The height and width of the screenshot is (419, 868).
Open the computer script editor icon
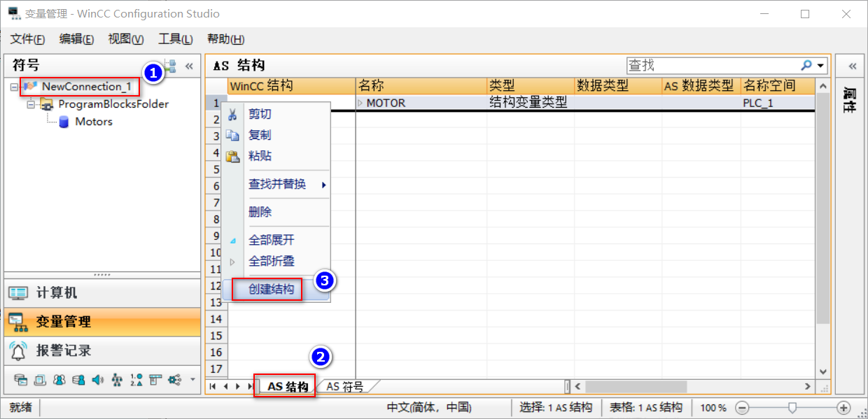[x=80, y=379]
